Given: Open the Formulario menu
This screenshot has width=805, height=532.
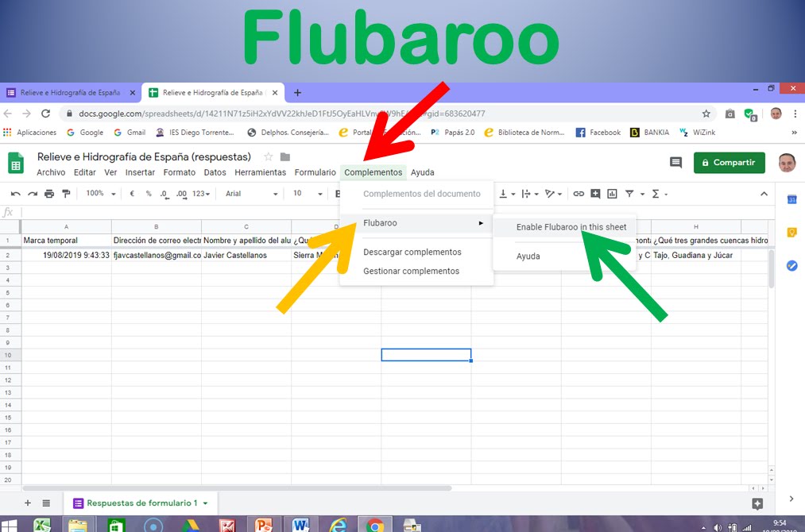Looking at the screenshot, I should [315, 172].
